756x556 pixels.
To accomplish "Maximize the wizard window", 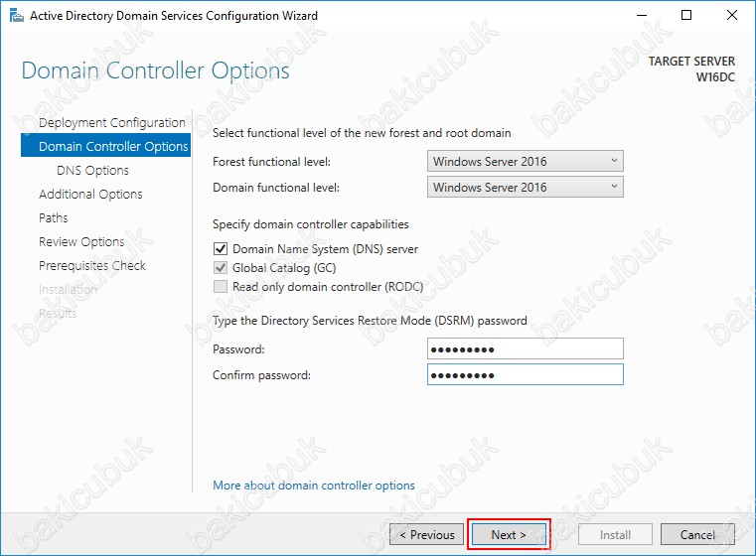I will (x=686, y=16).
